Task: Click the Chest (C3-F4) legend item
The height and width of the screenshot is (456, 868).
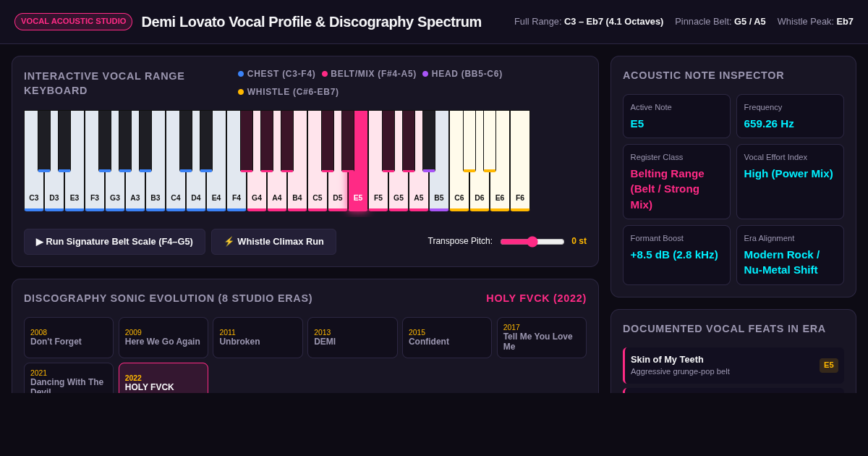Action: click(277, 74)
